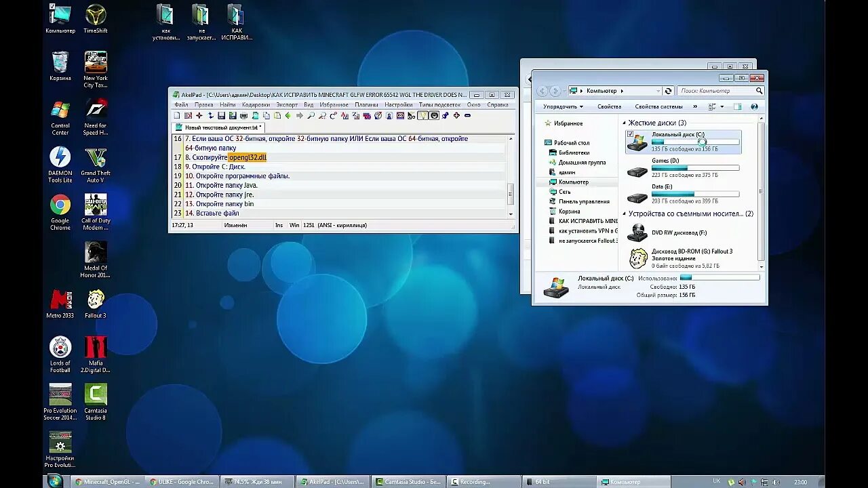Open the Плагины menu in AkelPad
The width and height of the screenshot is (868, 488).
pyautogui.click(x=366, y=104)
